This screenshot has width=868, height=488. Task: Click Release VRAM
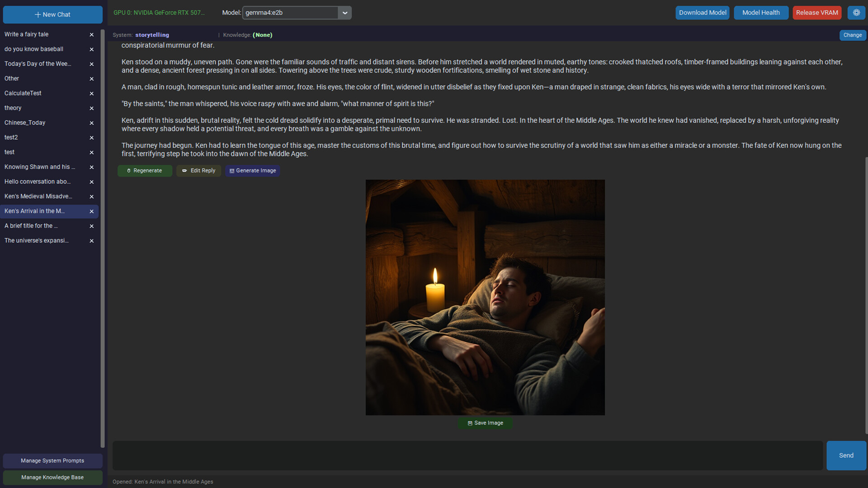pyautogui.click(x=817, y=13)
